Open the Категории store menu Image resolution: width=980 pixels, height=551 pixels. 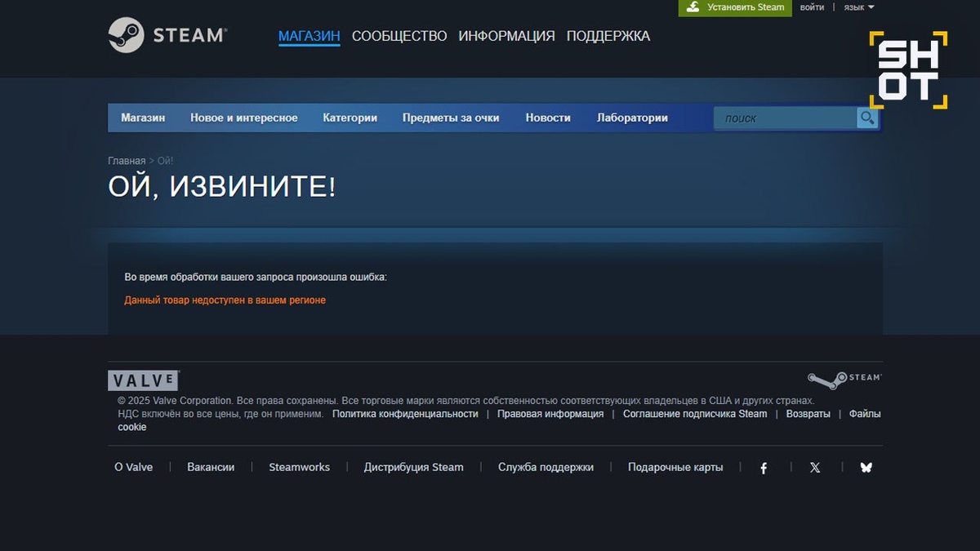coord(350,118)
